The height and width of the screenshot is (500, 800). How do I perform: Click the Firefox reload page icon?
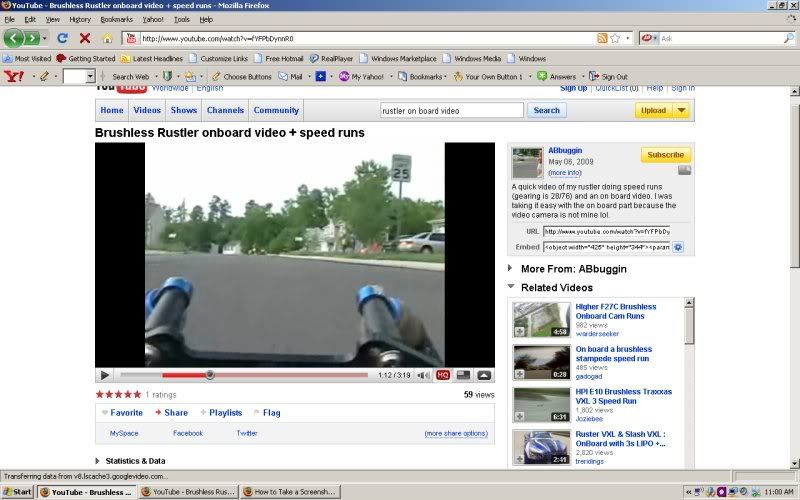[62, 38]
